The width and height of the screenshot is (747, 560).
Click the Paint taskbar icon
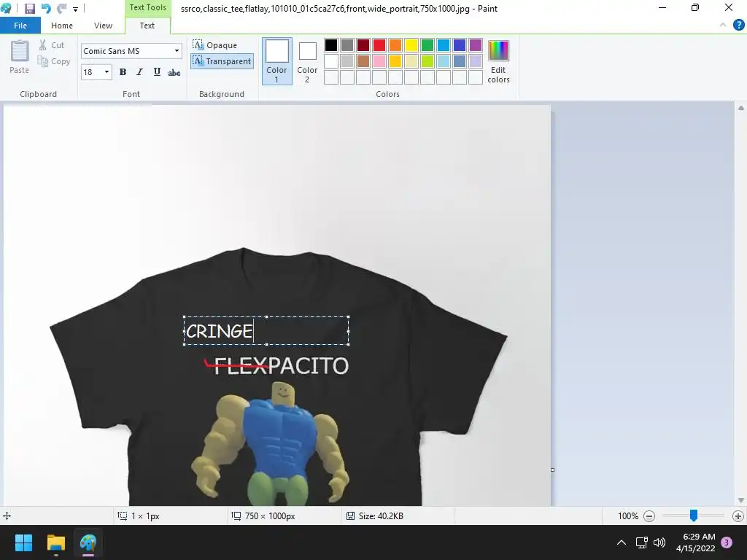click(x=88, y=542)
